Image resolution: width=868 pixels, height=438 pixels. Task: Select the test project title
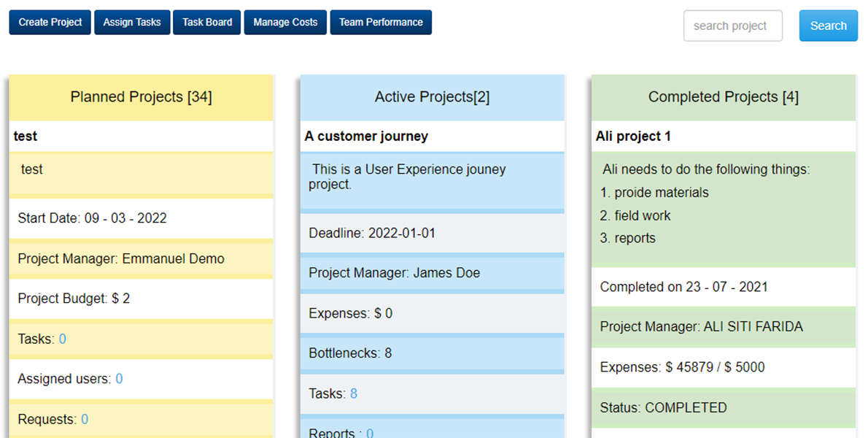25,136
